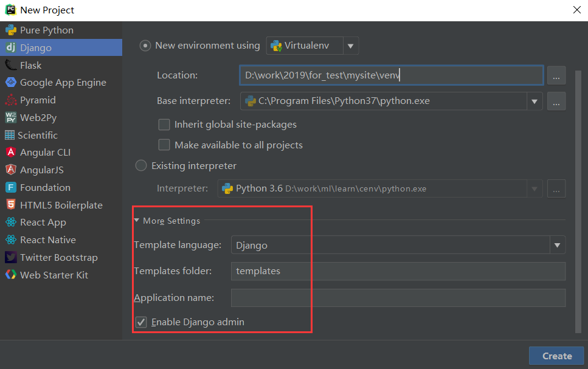Select the AngularJS project icon
Image resolution: width=588 pixels, height=369 pixels.
10,170
